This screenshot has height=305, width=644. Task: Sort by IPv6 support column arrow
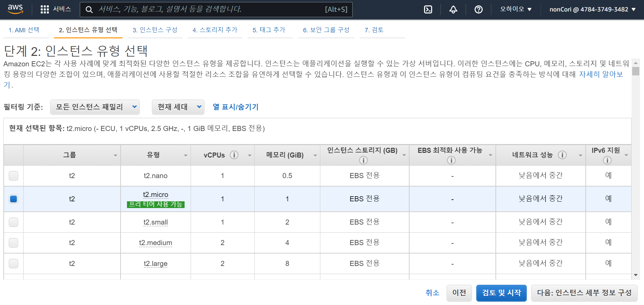click(x=626, y=155)
